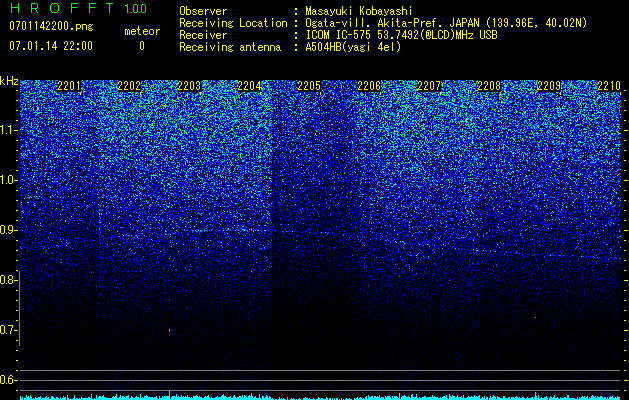The image size is (629, 400).
Task: Click time marker 2206
Action: coord(369,86)
